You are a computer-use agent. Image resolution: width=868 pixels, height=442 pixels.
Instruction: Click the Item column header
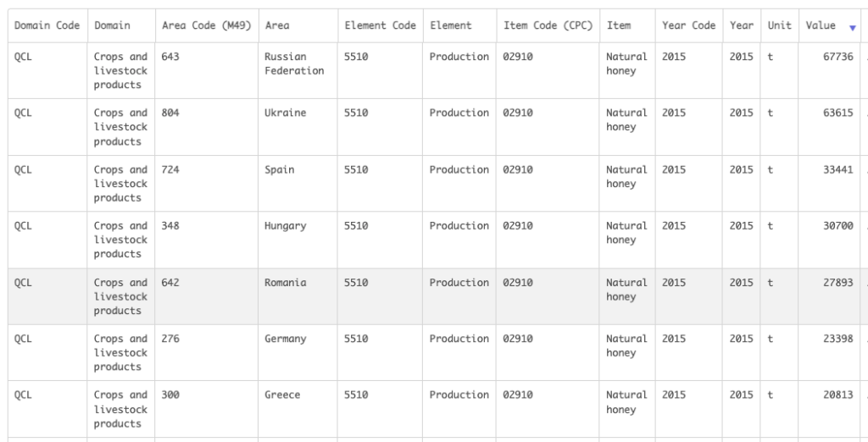(x=619, y=25)
